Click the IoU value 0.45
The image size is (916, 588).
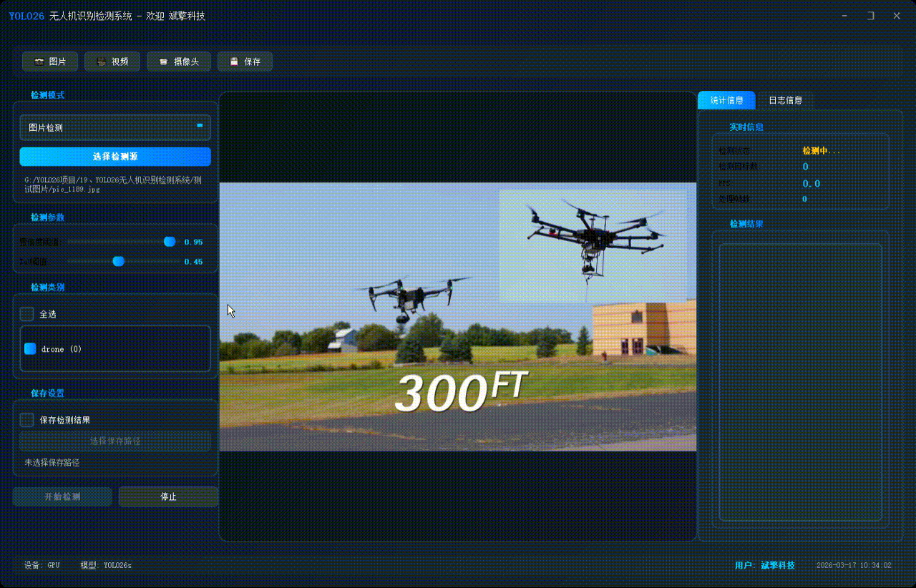click(193, 262)
